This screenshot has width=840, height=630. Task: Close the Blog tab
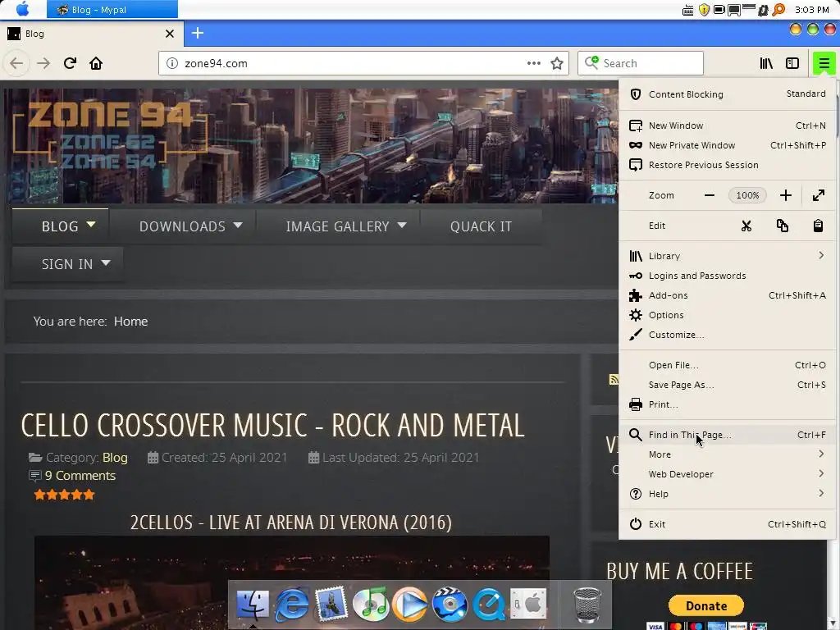point(170,34)
